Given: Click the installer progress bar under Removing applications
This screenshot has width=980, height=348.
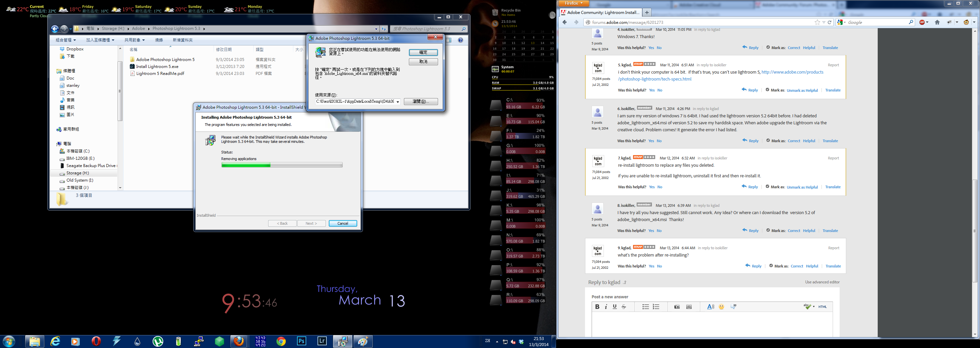Looking at the screenshot, I should pyautogui.click(x=282, y=165).
